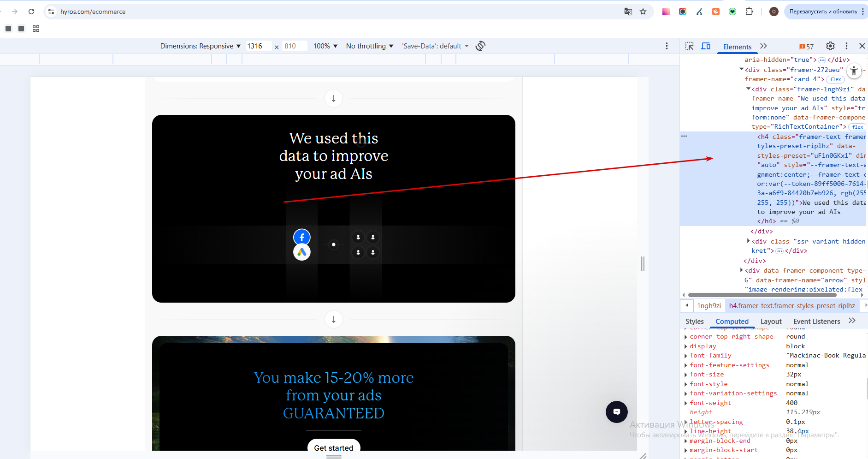868x459 pixels.
Task: Reload the hyros.com page
Action: pos(31,12)
